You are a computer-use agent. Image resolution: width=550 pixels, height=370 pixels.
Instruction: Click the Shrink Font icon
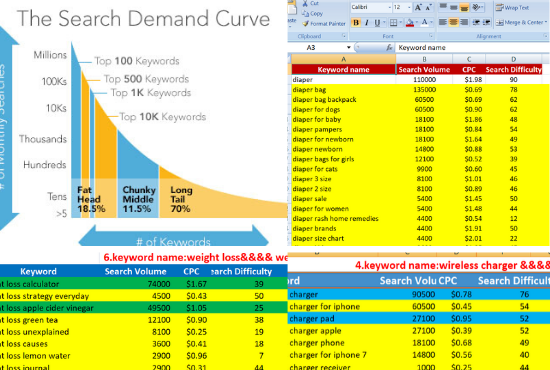point(429,7)
